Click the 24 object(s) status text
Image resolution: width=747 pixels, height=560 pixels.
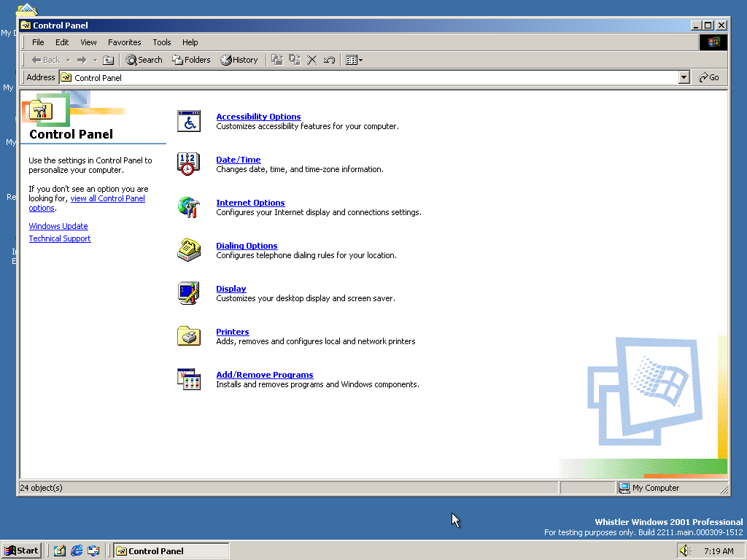pos(41,488)
